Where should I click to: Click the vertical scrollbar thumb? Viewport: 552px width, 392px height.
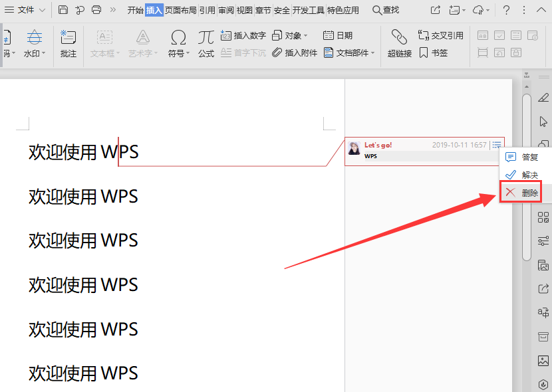click(x=527, y=177)
